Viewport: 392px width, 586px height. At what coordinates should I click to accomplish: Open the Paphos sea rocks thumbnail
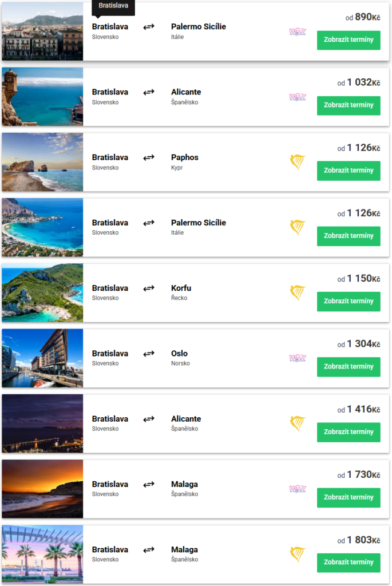coord(42,163)
